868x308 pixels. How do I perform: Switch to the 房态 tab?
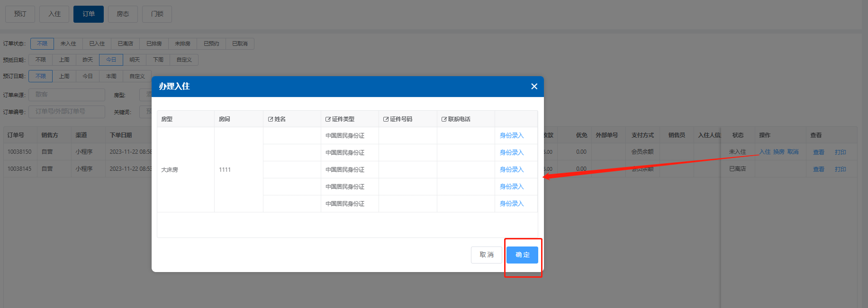(123, 14)
